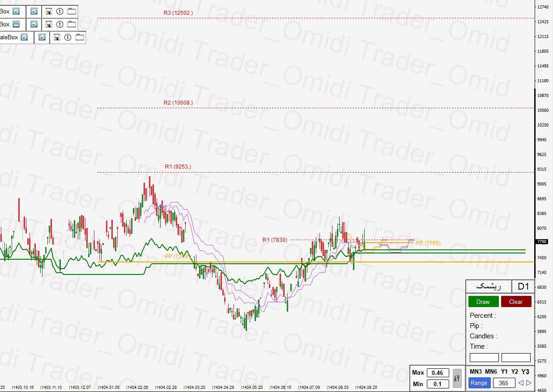Toggle the blue Range mode button
553x392 pixels.
click(x=479, y=383)
